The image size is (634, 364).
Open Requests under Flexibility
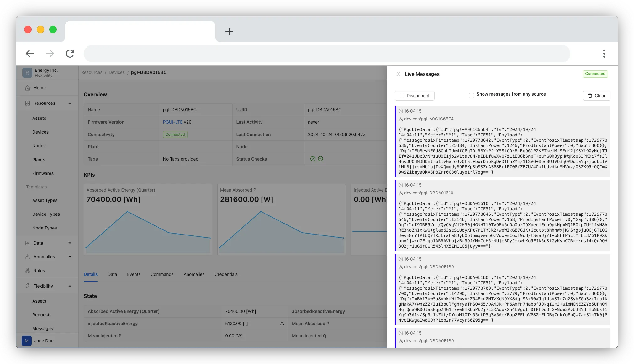coord(42,315)
